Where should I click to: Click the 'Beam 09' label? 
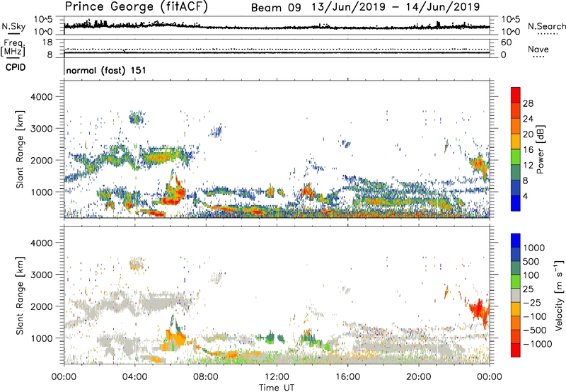click(276, 8)
